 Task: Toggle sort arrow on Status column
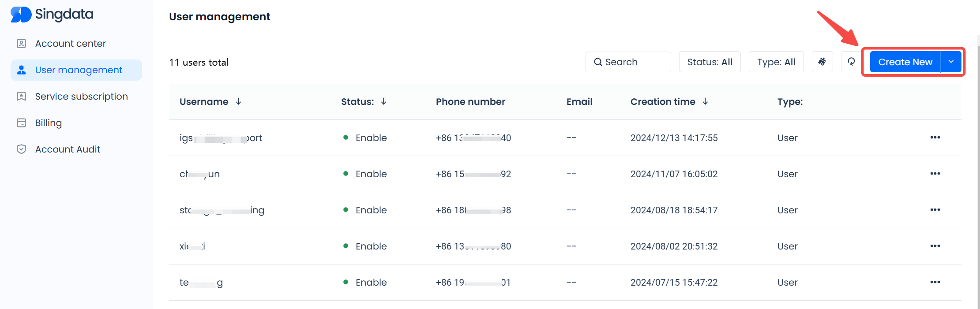coord(383,101)
